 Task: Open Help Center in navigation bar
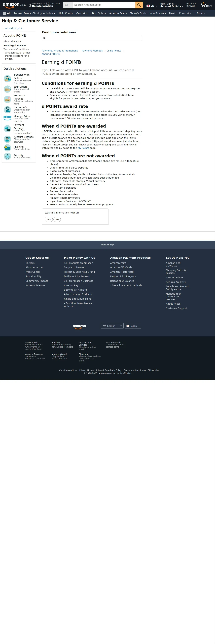[66, 13]
